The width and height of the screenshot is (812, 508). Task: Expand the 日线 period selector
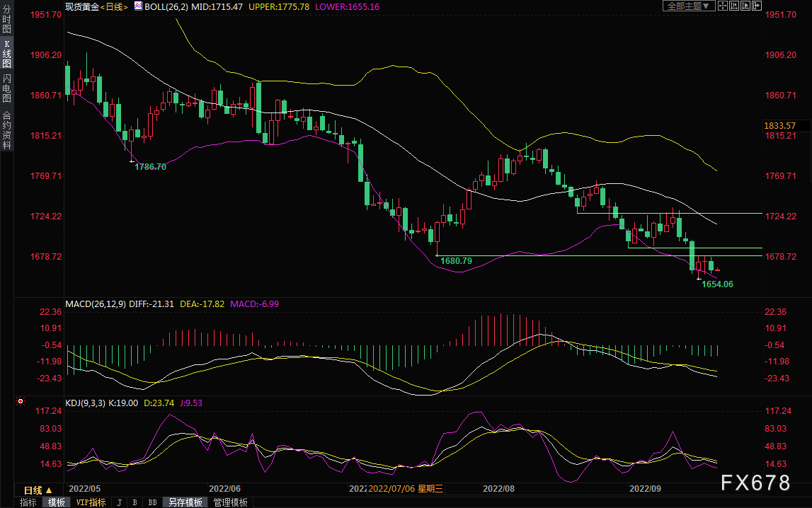pos(38,490)
